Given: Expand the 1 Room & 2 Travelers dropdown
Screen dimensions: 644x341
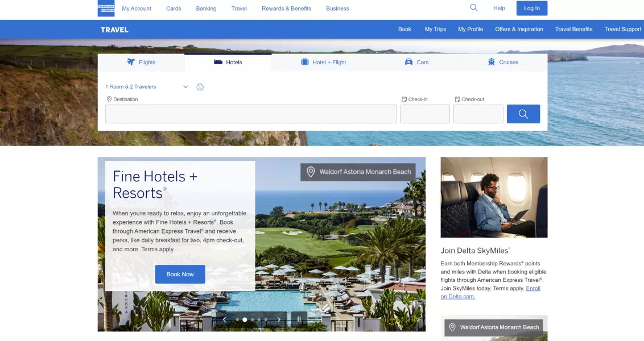Looking at the screenshot, I should tap(147, 87).
